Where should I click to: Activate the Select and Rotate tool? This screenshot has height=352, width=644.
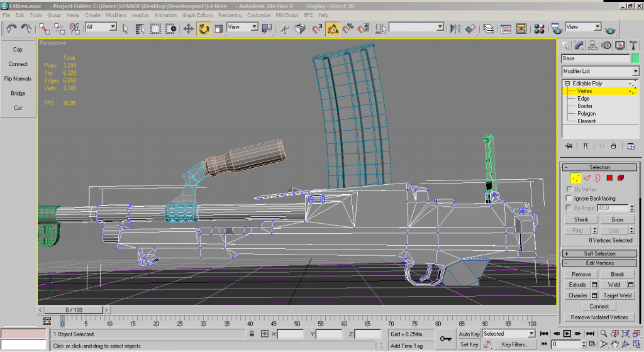(x=204, y=28)
